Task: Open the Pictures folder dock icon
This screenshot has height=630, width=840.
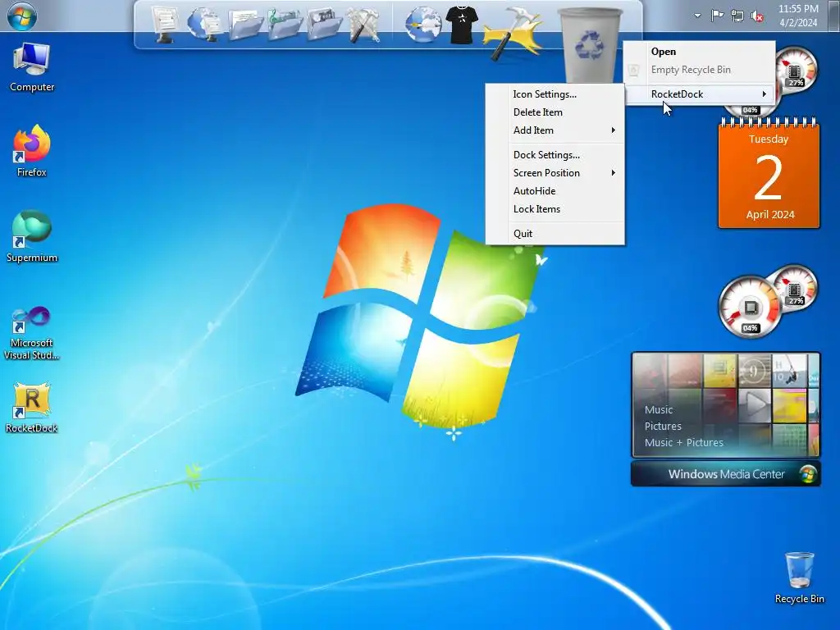Action: tap(325, 25)
